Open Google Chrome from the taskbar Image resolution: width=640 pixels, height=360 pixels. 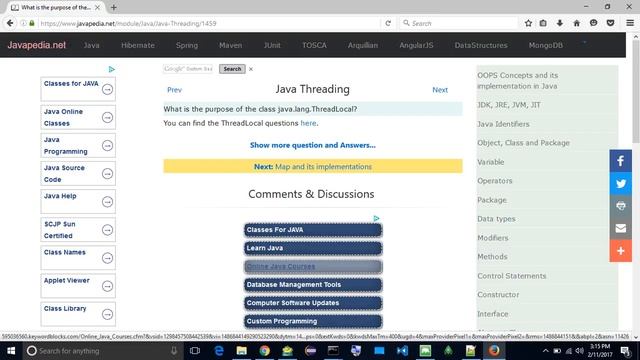pos(264,351)
